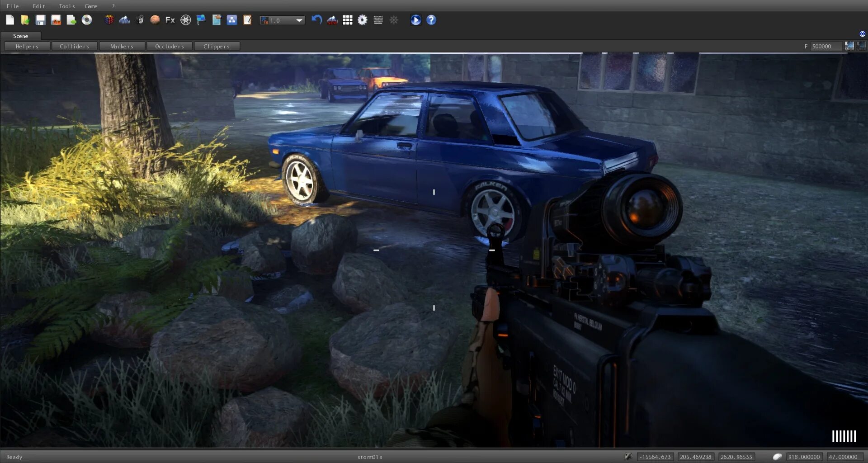The image size is (868, 463).
Task: Open the question mark menu
Action: tap(113, 6)
